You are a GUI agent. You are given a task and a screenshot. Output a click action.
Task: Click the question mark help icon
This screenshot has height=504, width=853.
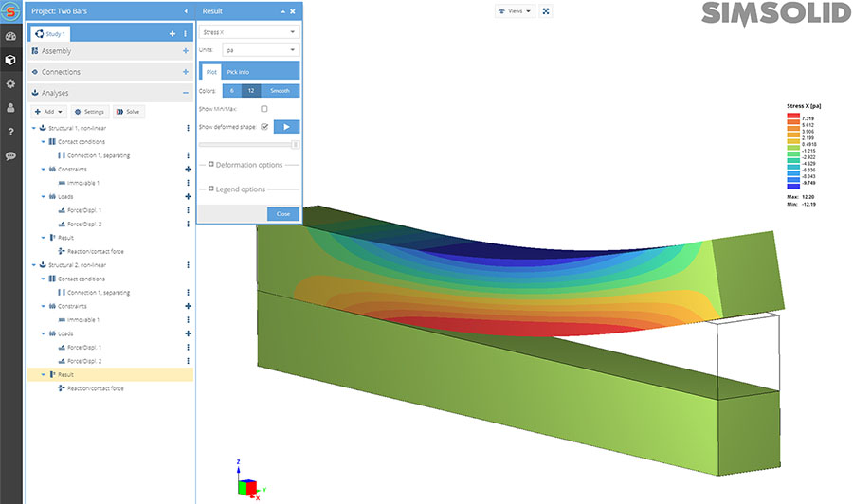pos(10,132)
